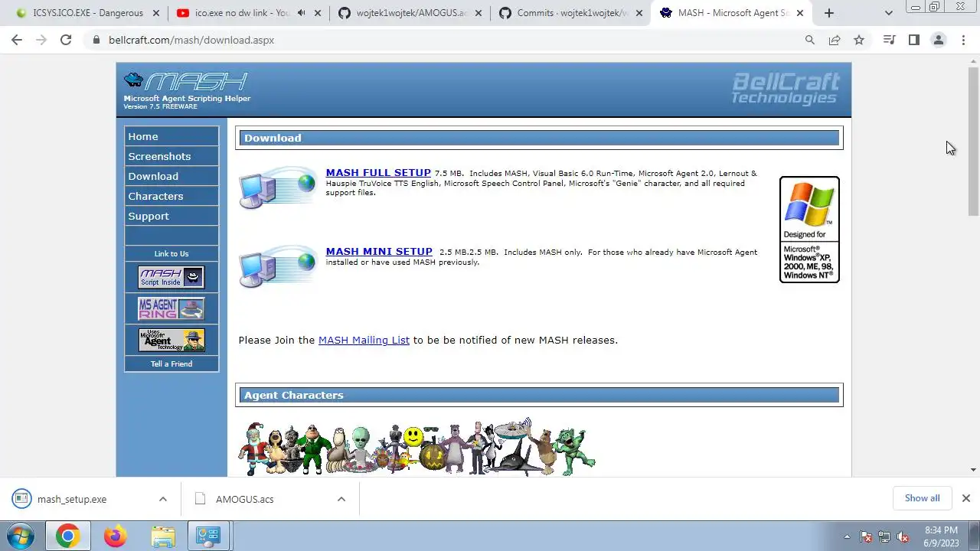The image size is (980, 551).
Task: Mute the YouTube tab via speaker icon
Action: [x=301, y=13]
